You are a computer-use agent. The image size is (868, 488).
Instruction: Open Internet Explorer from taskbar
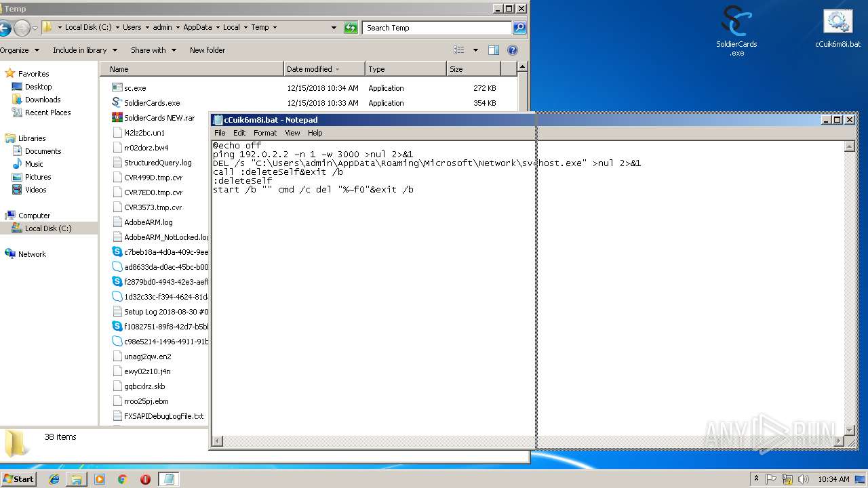(54, 479)
